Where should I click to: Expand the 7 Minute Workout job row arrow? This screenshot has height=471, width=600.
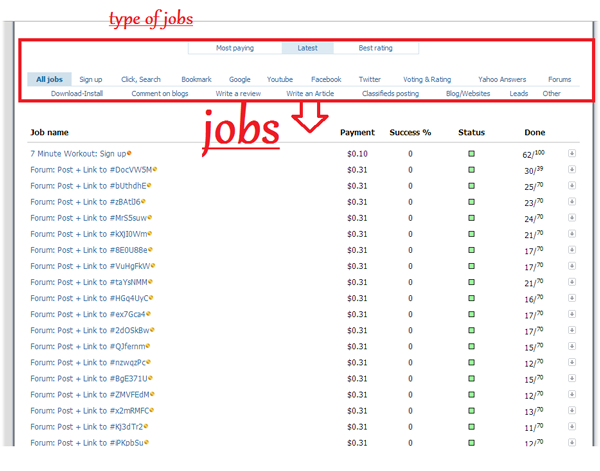click(572, 153)
